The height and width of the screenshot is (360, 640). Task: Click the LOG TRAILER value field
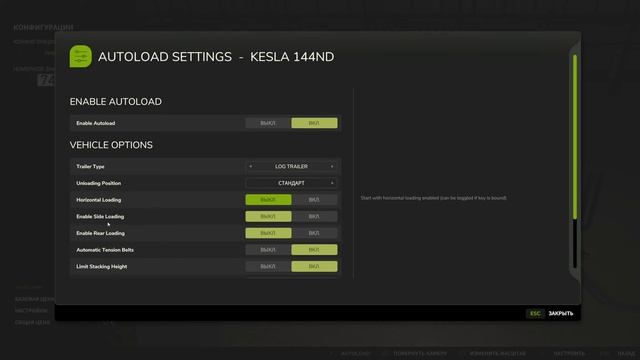click(x=291, y=167)
